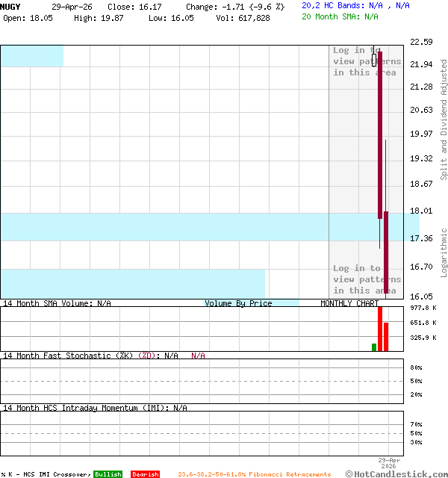Click the Fibonacci Retracements legend text
Image resolution: width=448 pixels, height=478 pixels.
(254, 474)
